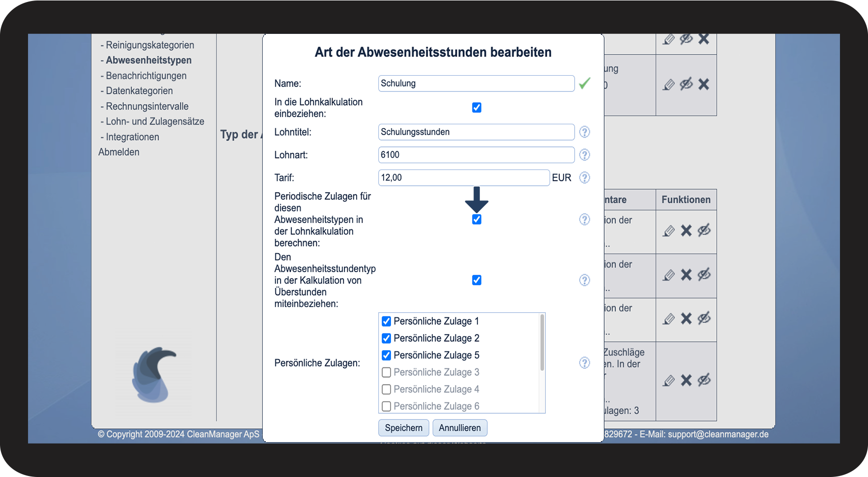Screen dimensions: 868x477
Task: Check Persönliche Zulage 3 checkbox
Action: pyautogui.click(x=387, y=372)
